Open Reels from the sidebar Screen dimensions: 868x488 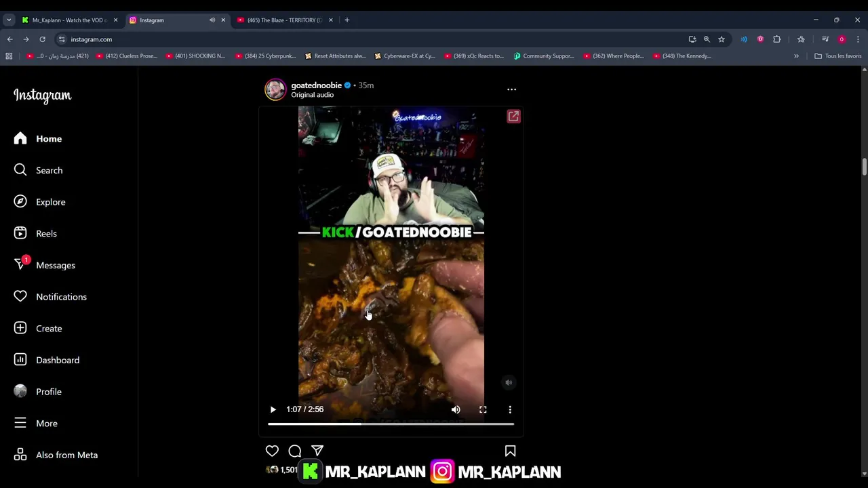pos(35,233)
